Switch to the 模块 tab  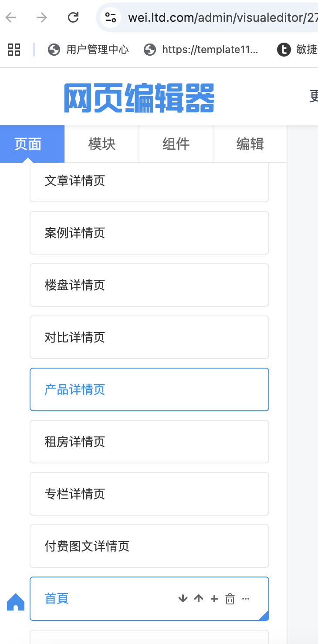pos(102,144)
